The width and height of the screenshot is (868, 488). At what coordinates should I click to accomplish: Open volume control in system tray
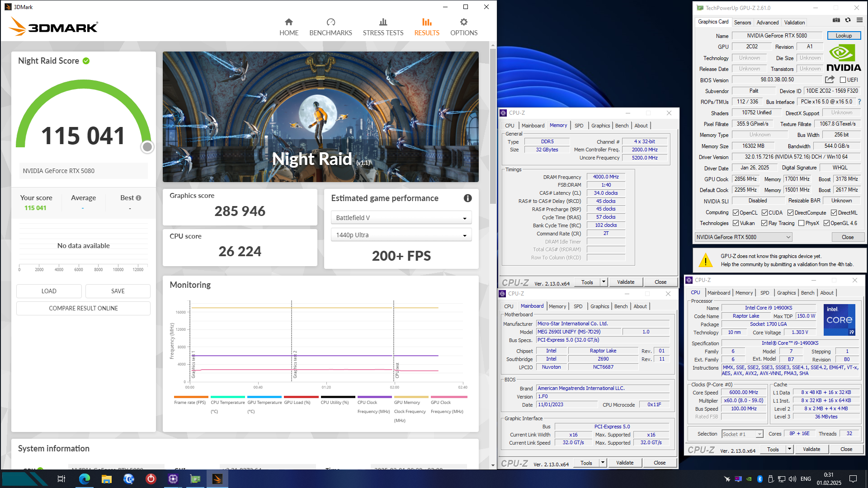click(793, 479)
